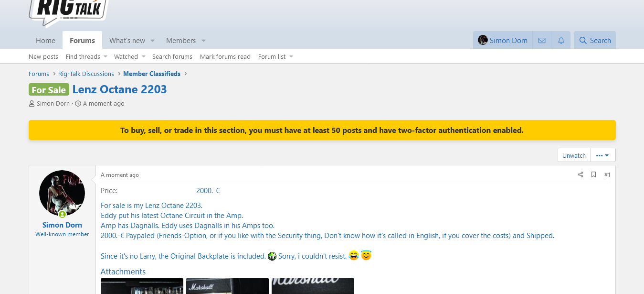Screen dimensions: 644x294
Task: Open the What's new tab
Action: pyautogui.click(x=127, y=41)
